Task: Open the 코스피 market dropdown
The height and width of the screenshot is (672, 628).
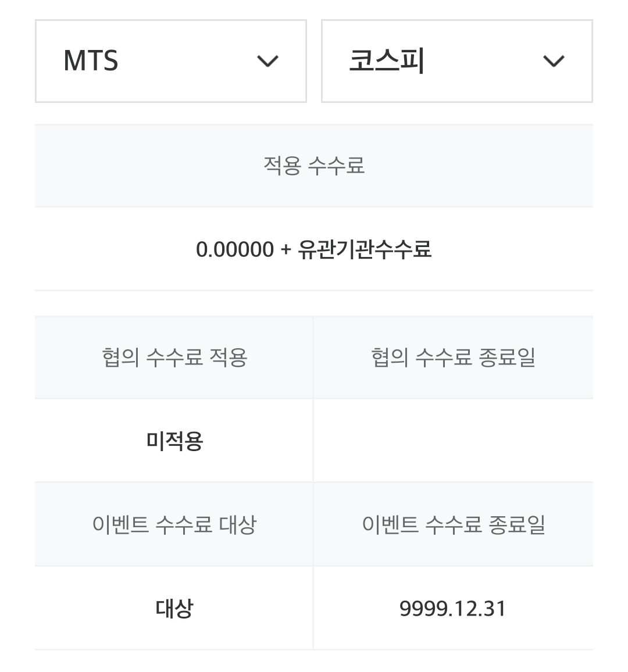Action: pyautogui.click(x=456, y=61)
